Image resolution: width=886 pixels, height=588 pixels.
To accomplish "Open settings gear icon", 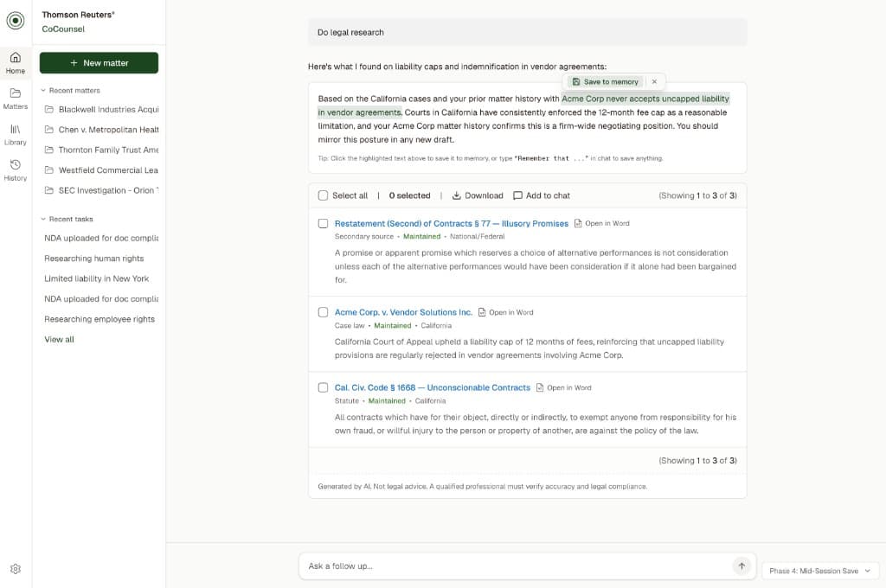I will coord(16,569).
